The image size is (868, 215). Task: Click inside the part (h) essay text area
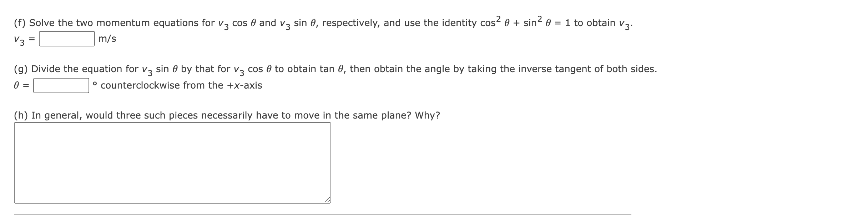[x=172, y=163]
